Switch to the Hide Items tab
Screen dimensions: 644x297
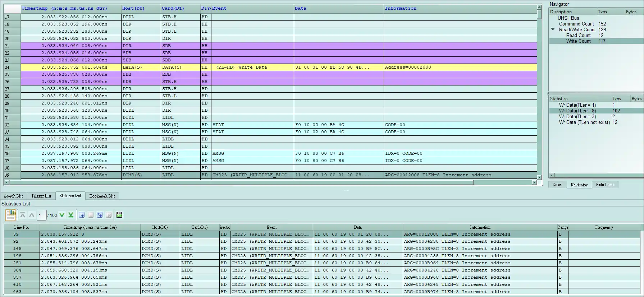point(605,185)
